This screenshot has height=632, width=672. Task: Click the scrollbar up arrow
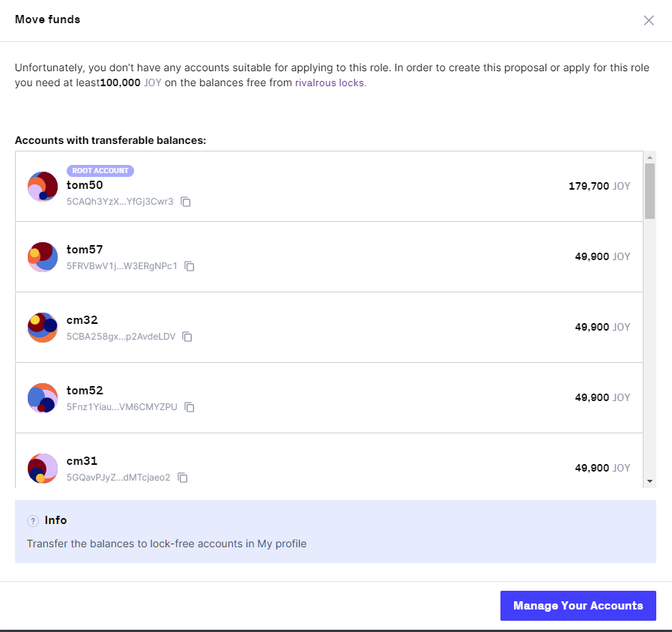pos(650,157)
